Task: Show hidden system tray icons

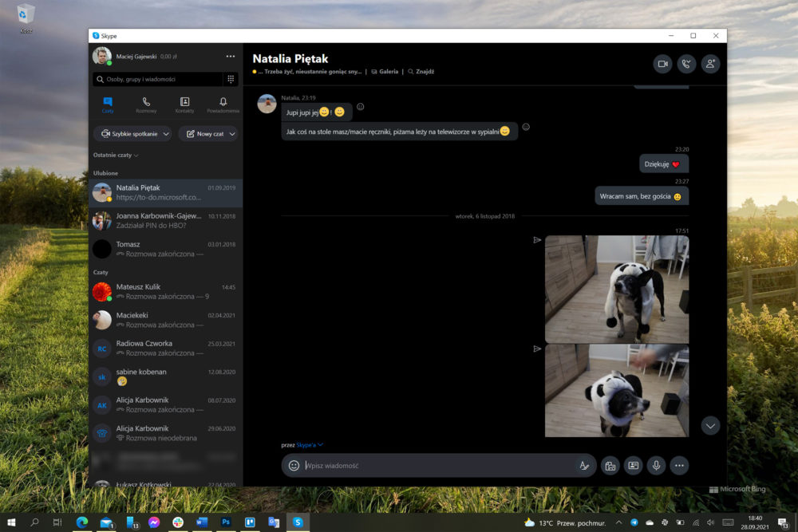Action: coord(619,522)
